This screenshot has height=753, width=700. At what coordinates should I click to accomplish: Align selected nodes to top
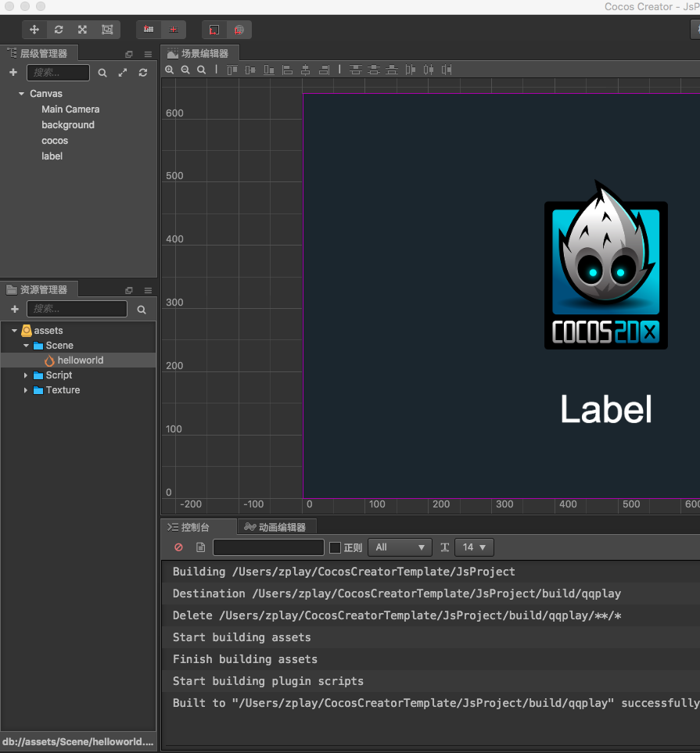(232, 70)
